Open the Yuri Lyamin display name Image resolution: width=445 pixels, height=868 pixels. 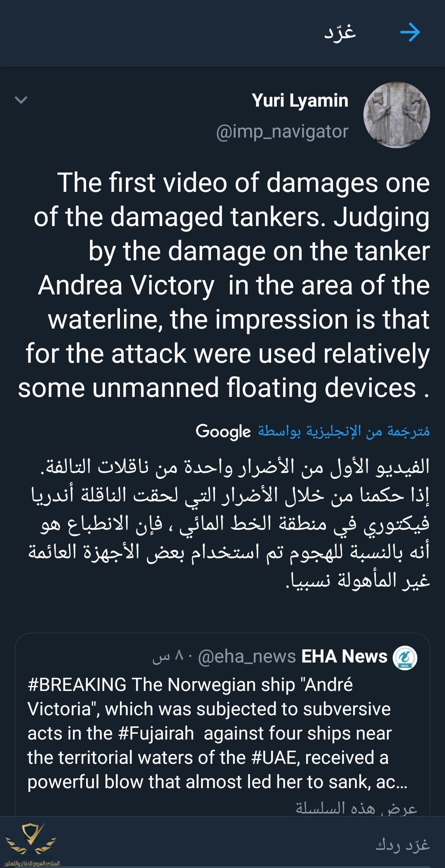pyautogui.click(x=300, y=100)
